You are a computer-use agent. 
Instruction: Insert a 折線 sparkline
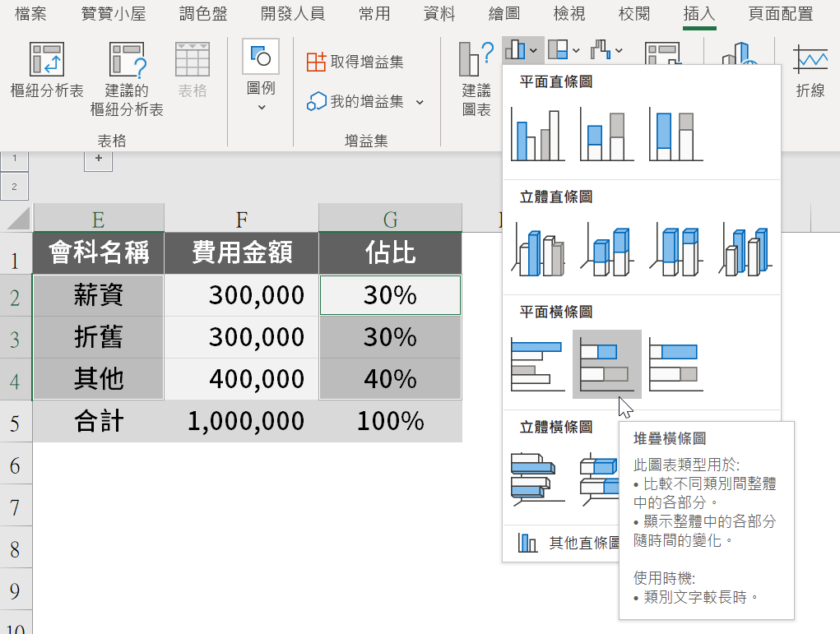click(810, 70)
